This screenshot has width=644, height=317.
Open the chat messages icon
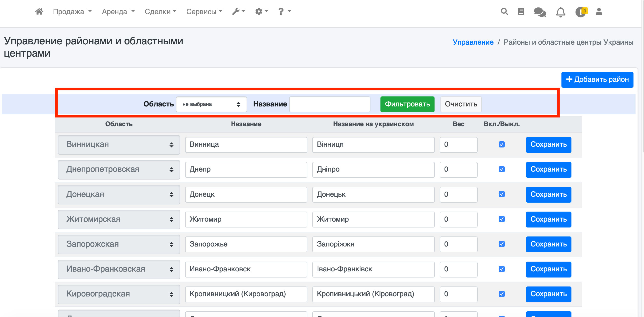(x=540, y=12)
